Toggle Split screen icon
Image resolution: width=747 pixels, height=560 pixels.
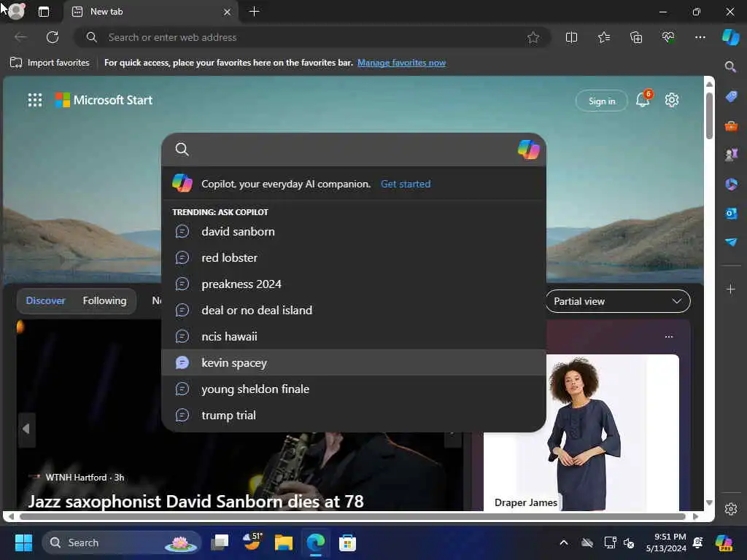[x=571, y=37]
